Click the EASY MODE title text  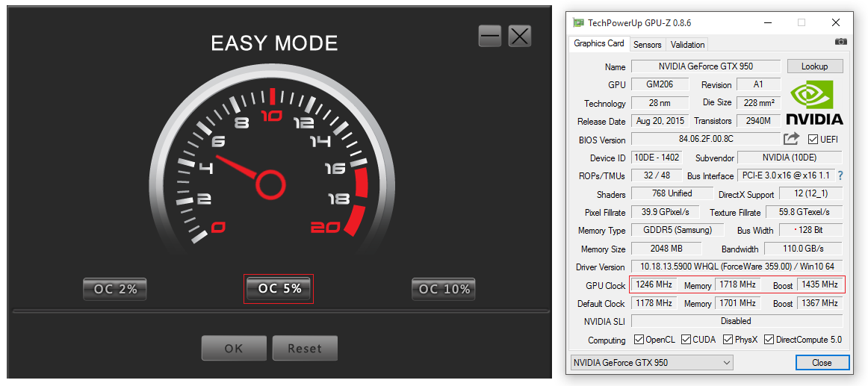click(x=275, y=43)
